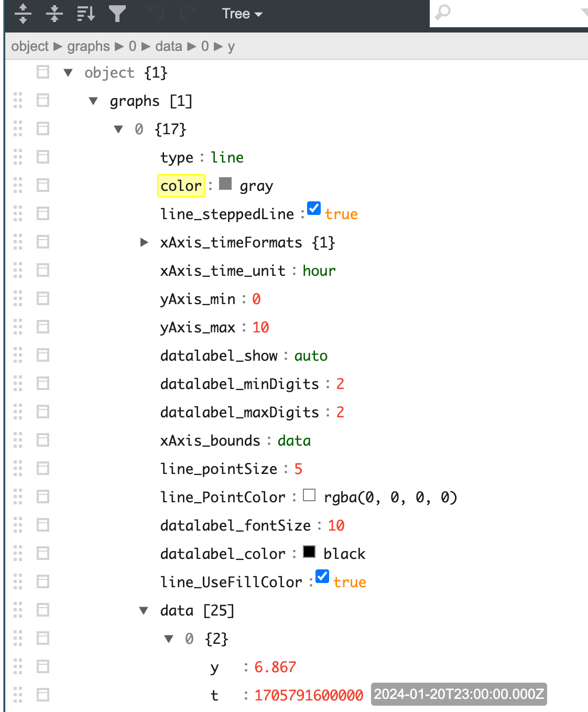Collapse the graphs [1] array

tap(93, 101)
